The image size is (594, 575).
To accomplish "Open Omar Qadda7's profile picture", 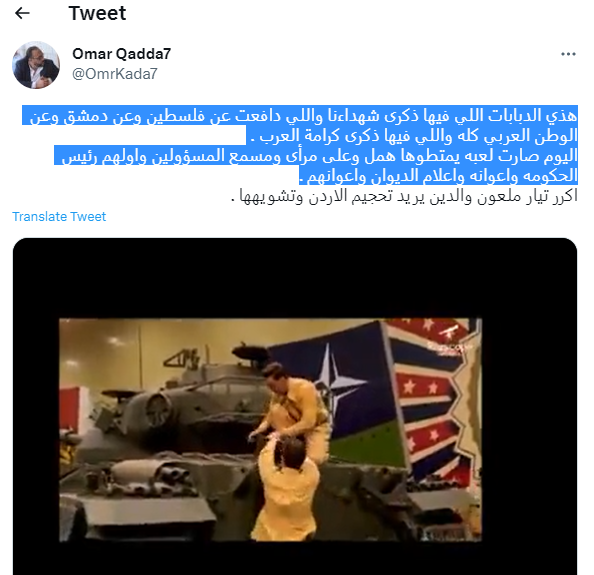I will click(x=36, y=65).
